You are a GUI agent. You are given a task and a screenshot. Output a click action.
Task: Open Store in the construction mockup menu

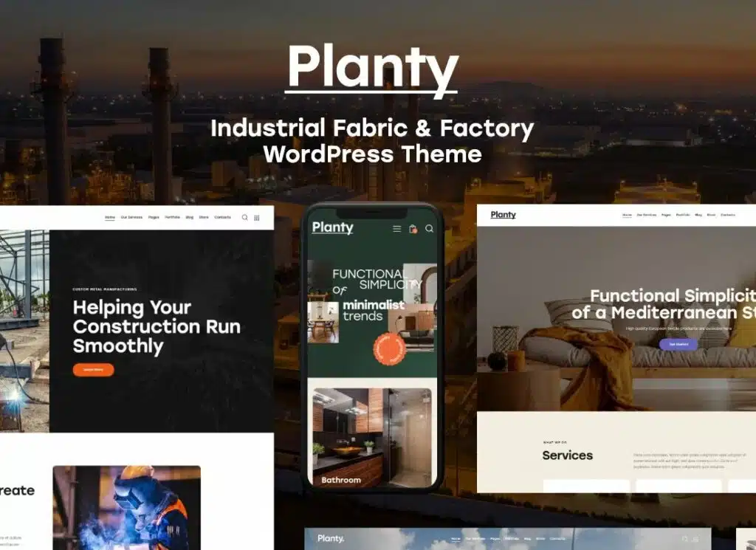204,217
